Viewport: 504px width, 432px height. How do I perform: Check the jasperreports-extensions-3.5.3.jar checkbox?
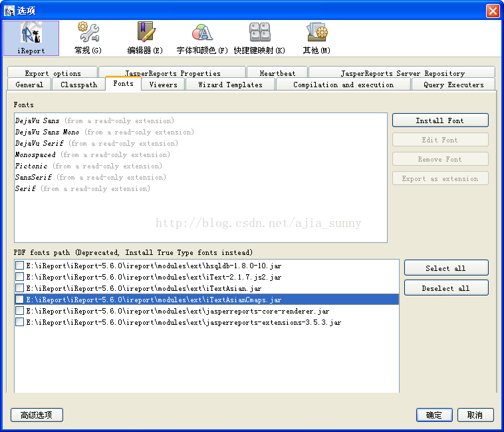[x=19, y=322]
